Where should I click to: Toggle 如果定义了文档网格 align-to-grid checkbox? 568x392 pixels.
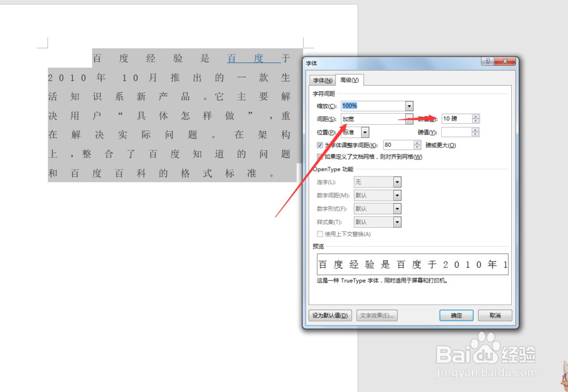tap(320, 157)
